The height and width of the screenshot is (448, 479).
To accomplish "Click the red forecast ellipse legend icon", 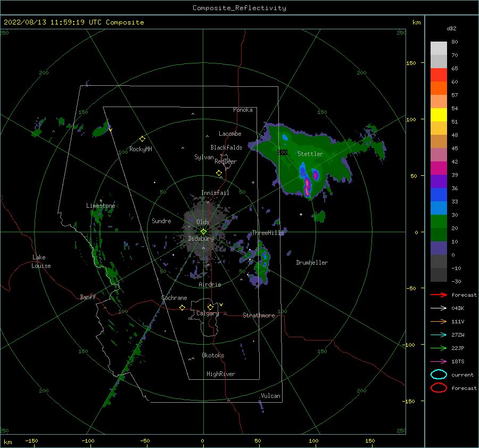I will (439, 388).
